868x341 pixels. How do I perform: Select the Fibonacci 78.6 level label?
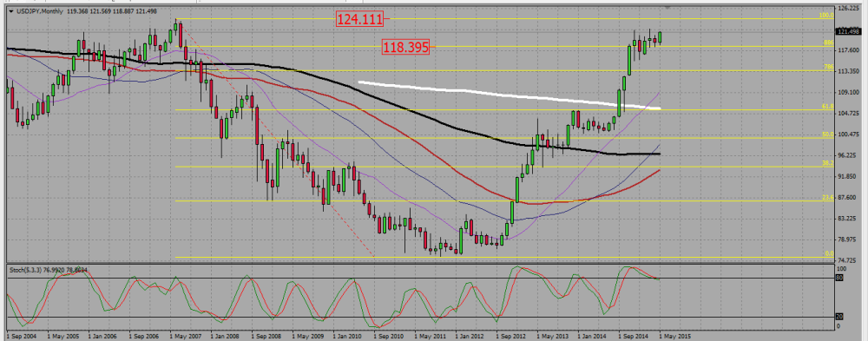click(829, 67)
